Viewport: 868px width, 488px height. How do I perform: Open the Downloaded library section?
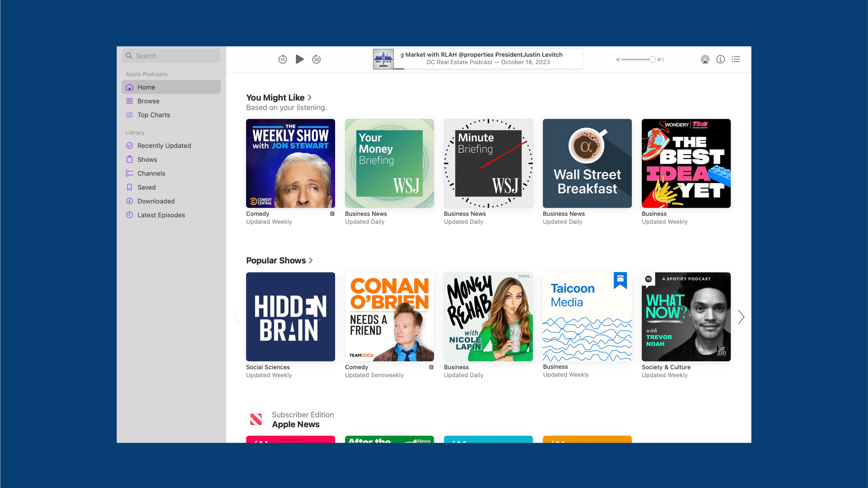156,201
